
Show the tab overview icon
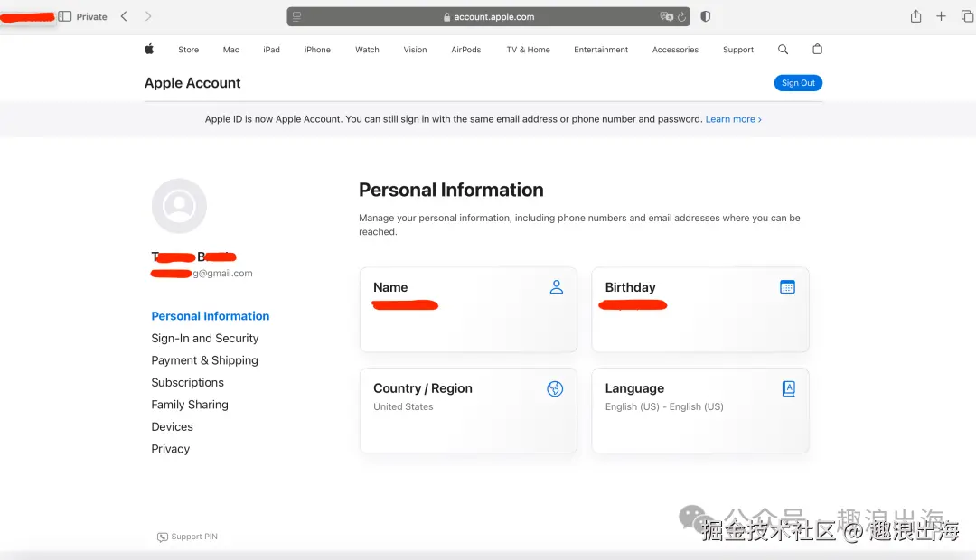coord(967,16)
